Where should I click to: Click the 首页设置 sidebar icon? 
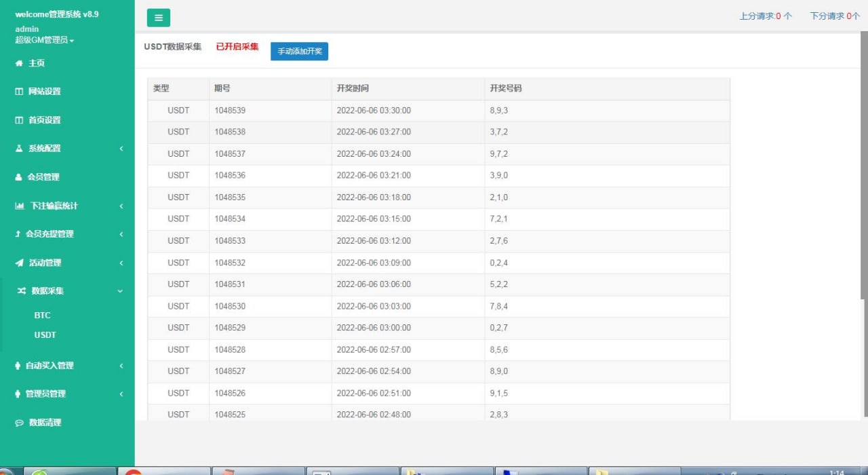(19, 120)
